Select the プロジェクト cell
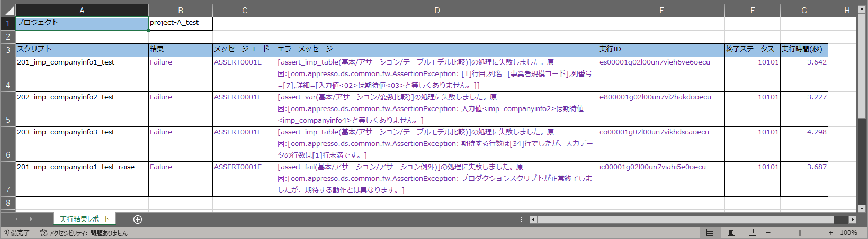Image resolution: width=868 pixels, height=239 pixels. click(x=82, y=24)
